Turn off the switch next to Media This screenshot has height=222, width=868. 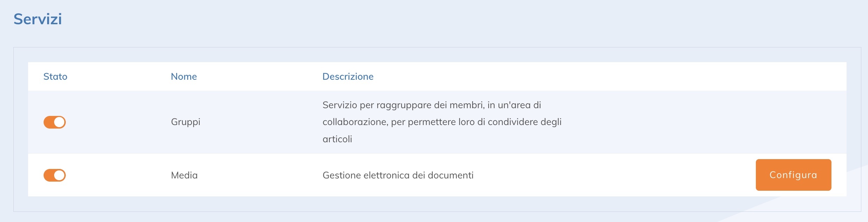pos(54,175)
